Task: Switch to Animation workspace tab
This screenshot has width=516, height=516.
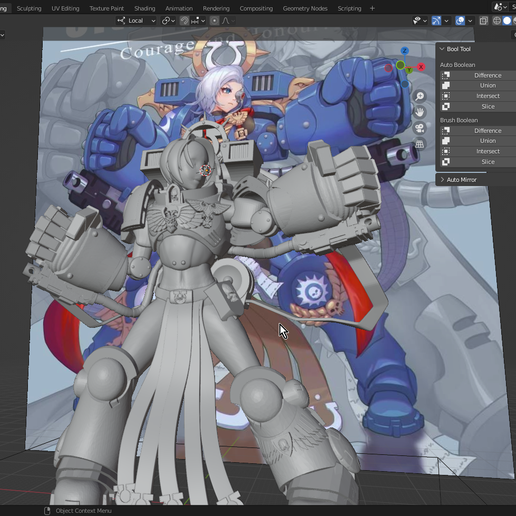Action: (x=179, y=8)
